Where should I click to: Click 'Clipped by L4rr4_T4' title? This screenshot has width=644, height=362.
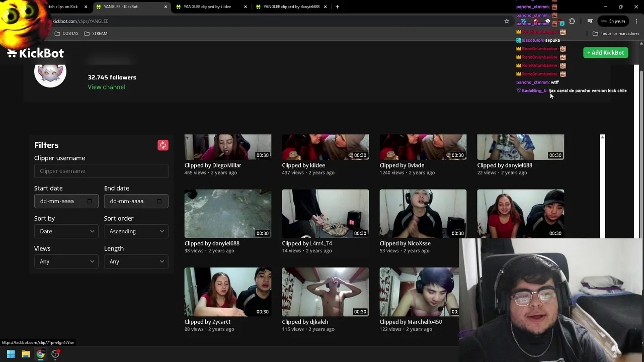tap(307, 243)
